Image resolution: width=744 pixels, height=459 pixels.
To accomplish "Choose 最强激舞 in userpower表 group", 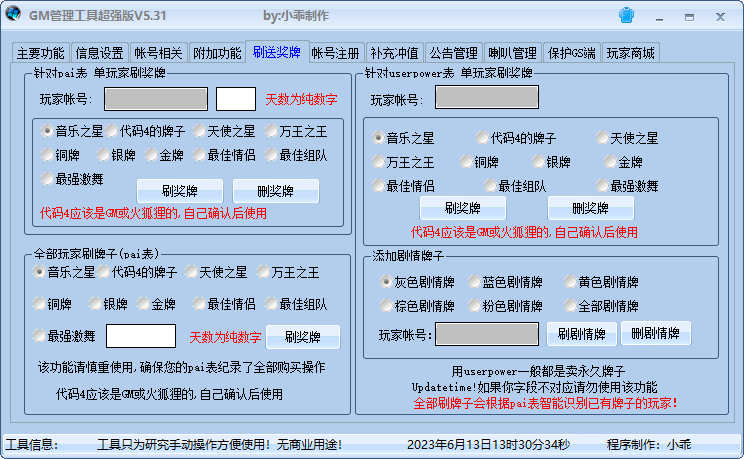I will [x=627, y=186].
